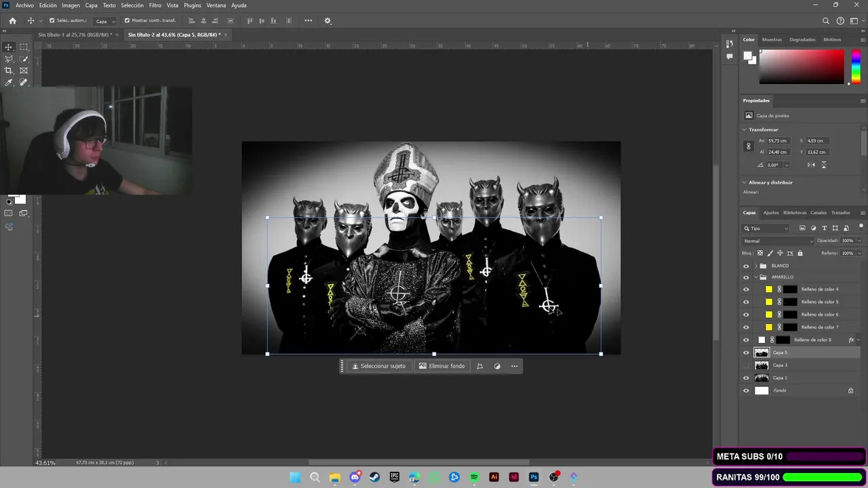Hide Relleno de color 6 layer
The image size is (868, 488).
[746, 314]
